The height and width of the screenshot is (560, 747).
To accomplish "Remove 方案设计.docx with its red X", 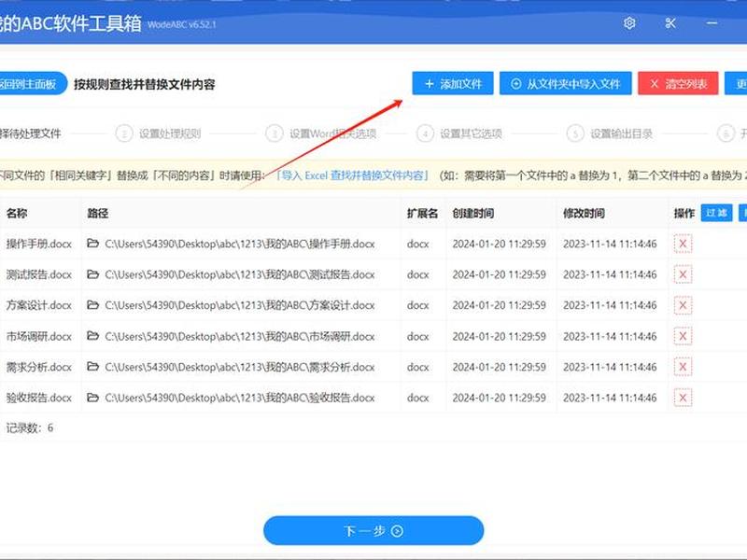I will tap(683, 305).
